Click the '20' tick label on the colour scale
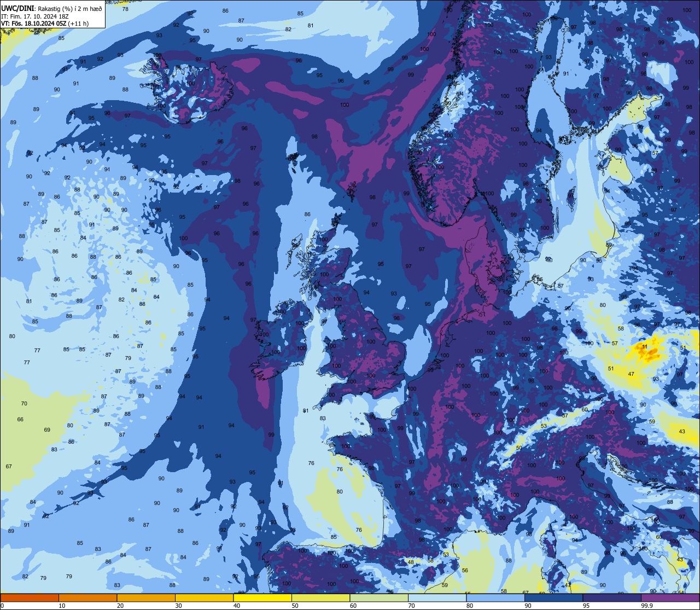 pyautogui.click(x=120, y=606)
